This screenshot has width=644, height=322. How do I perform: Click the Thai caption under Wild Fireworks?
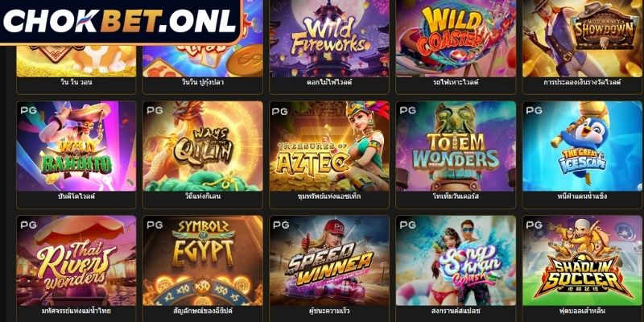pos(329,82)
